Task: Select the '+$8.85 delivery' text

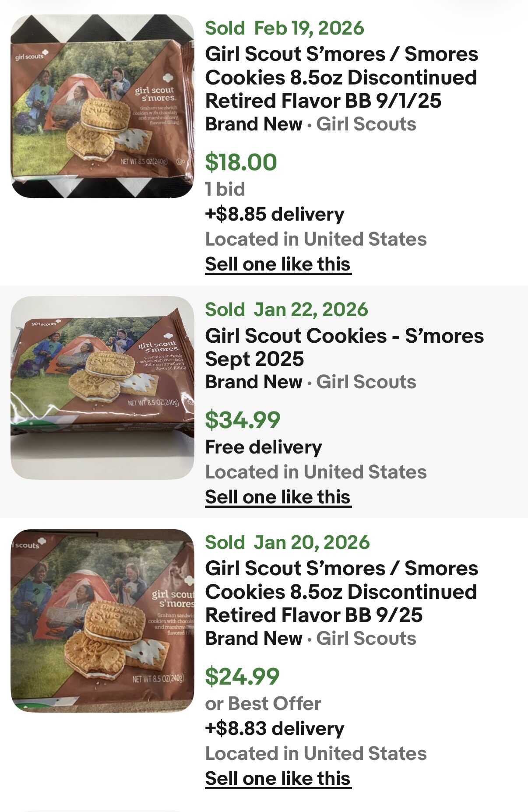Action: pyautogui.click(x=275, y=214)
